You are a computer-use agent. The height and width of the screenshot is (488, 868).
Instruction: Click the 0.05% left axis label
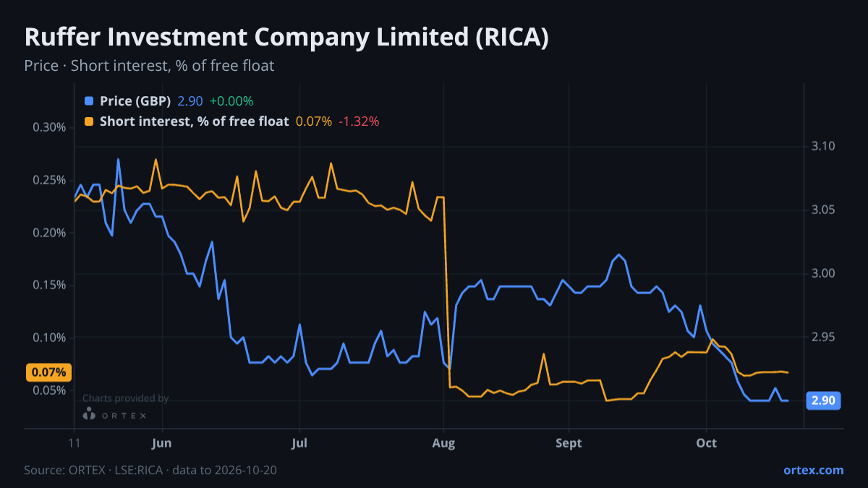50,390
